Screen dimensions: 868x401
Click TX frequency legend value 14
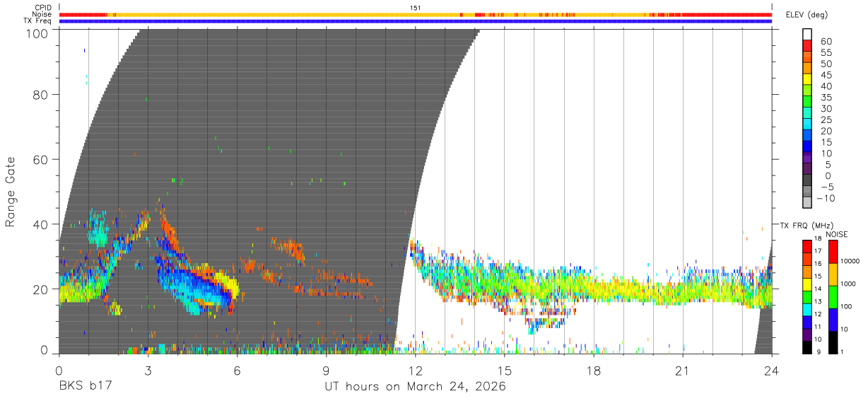click(x=817, y=289)
